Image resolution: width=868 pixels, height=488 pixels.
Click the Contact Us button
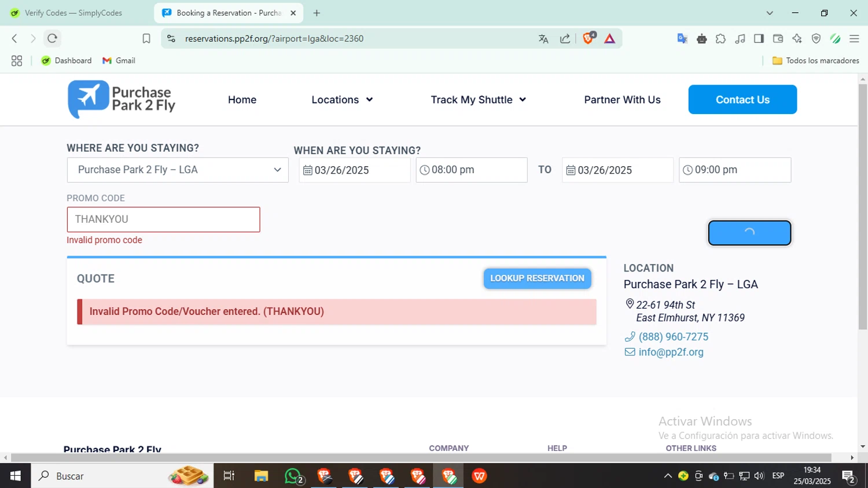click(x=742, y=100)
